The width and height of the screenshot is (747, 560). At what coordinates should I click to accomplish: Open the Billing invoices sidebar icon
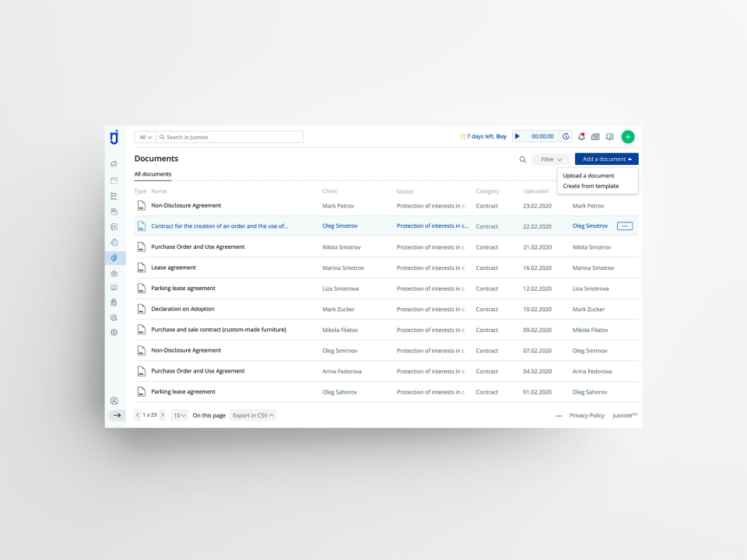114,302
